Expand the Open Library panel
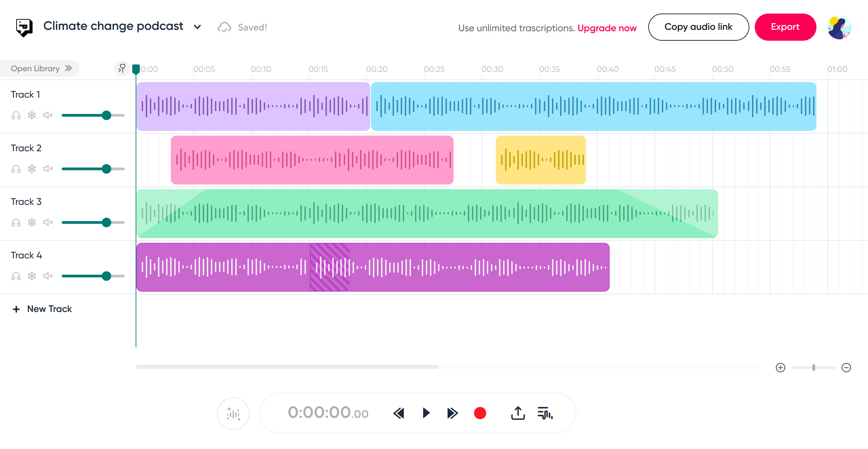 tap(40, 68)
